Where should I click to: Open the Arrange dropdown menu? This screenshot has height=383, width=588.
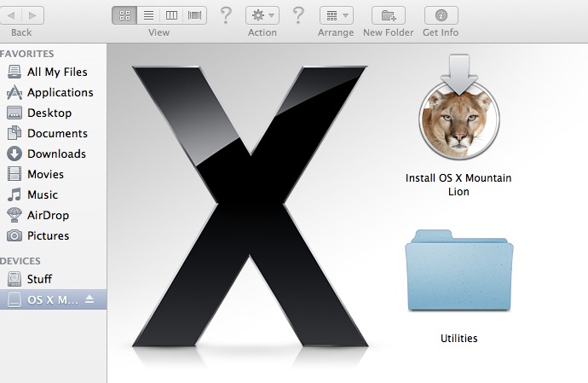pyautogui.click(x=336, y=15)
